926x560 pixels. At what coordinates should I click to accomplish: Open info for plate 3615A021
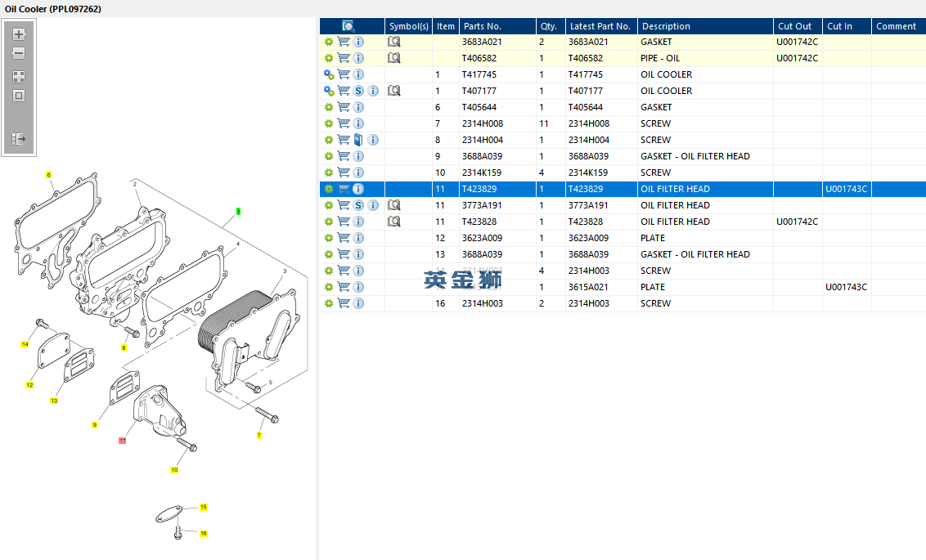(x=358, y=287)
